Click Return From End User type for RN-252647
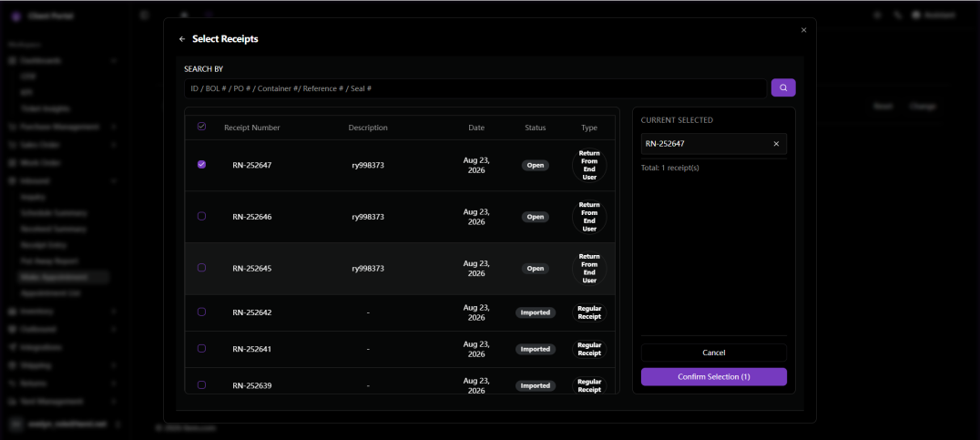The width and height of the screenshot is (980, 440). 589,165
